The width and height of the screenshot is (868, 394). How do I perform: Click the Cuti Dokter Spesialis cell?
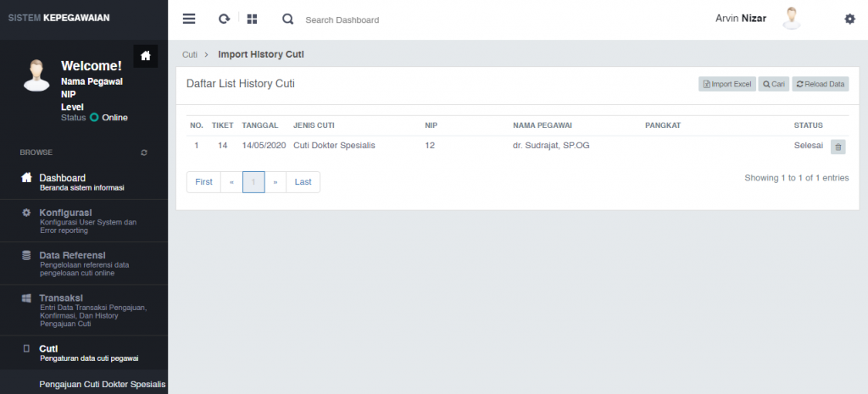[x=334, y=146]
